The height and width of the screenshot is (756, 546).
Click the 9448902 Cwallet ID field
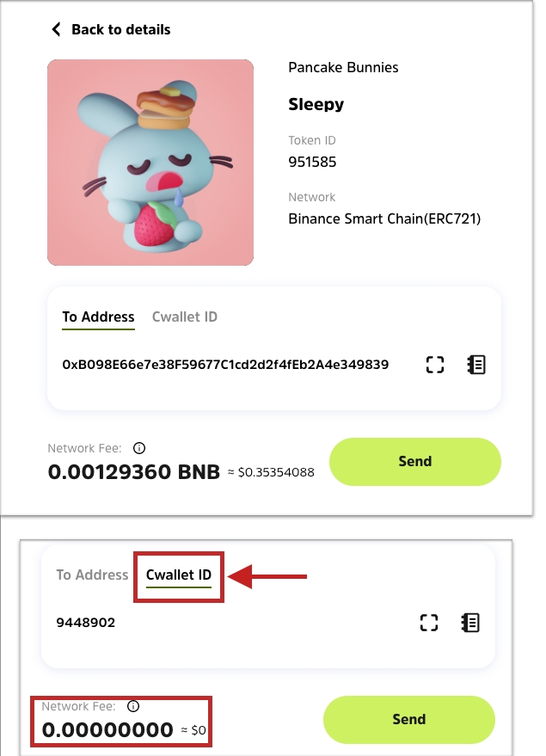[86, 623]
